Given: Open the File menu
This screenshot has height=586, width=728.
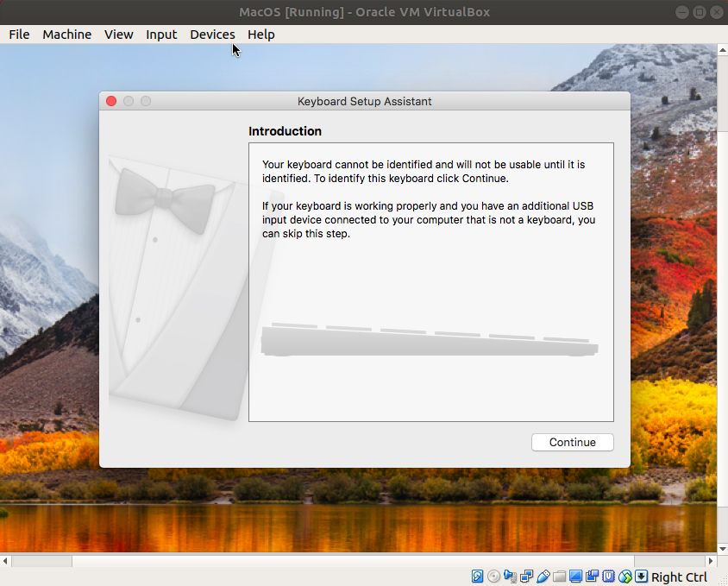Looking at the screenshot, I should click(19, 35).
